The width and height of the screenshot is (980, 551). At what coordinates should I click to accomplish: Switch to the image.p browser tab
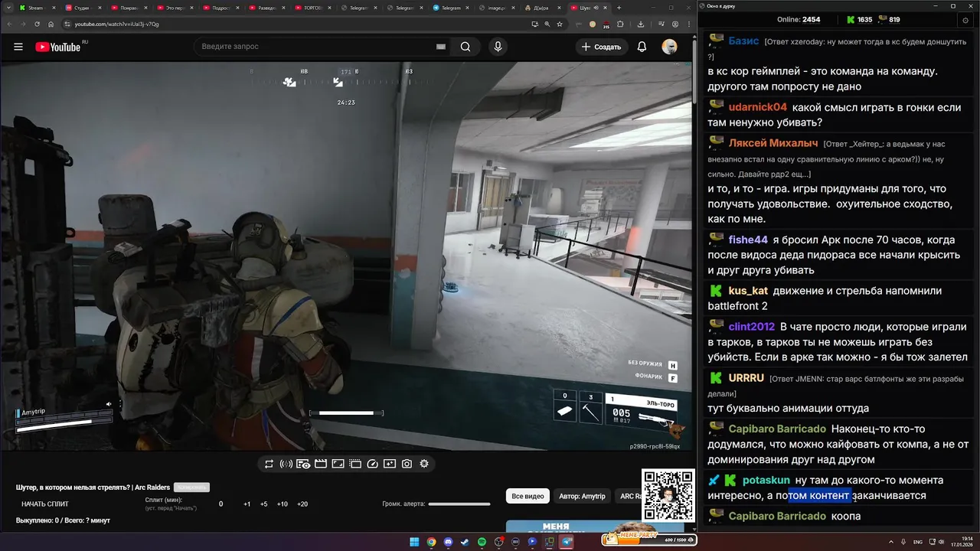tap(495, 8)
